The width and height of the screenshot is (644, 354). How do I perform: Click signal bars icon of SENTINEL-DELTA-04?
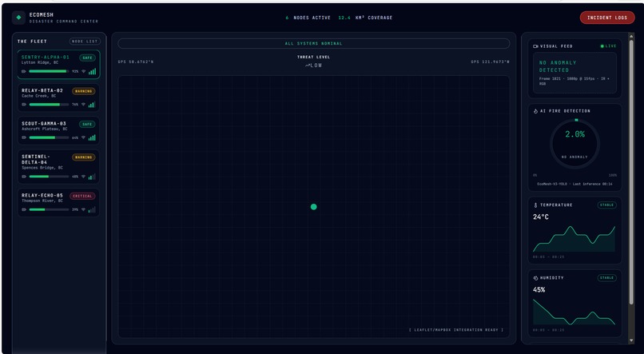tap(92, 177)
